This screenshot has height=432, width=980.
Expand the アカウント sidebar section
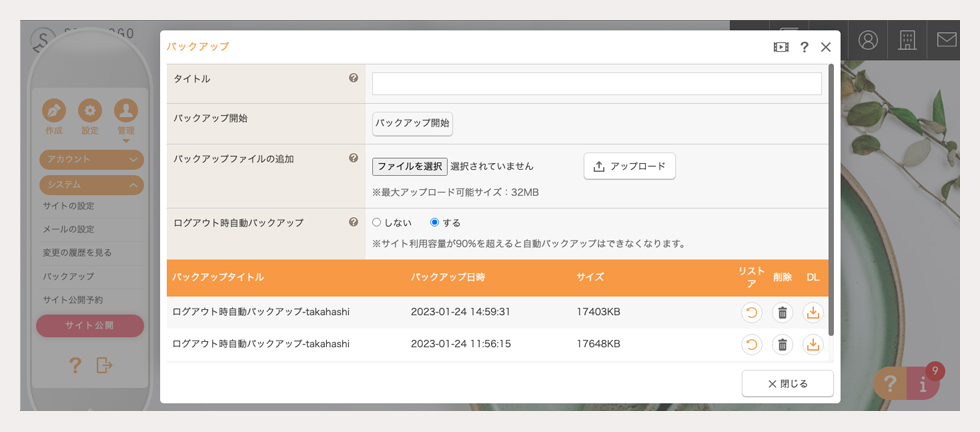[x=91, y=159]
